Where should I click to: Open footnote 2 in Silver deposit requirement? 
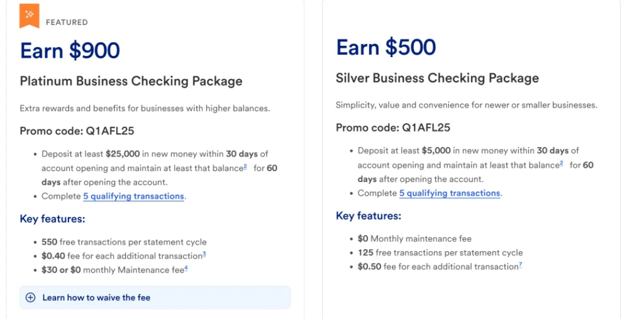click(x=561, y=164)
